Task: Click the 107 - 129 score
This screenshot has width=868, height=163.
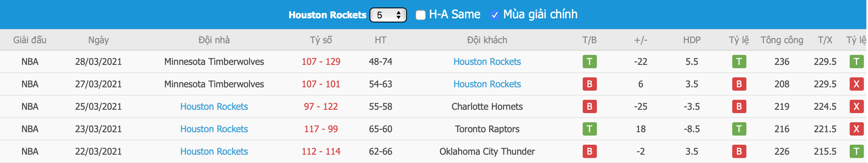Action: 321,62
